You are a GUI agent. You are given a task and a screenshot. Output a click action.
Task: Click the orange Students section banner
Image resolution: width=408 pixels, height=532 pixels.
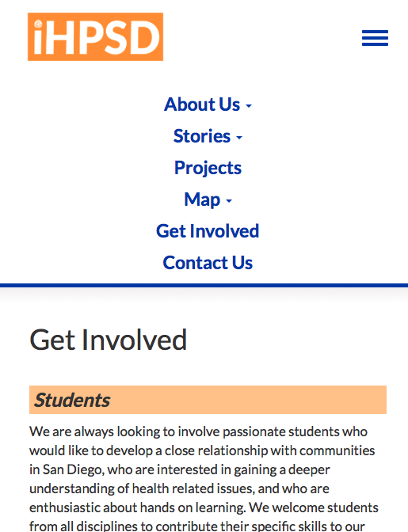tap(208, 400)
